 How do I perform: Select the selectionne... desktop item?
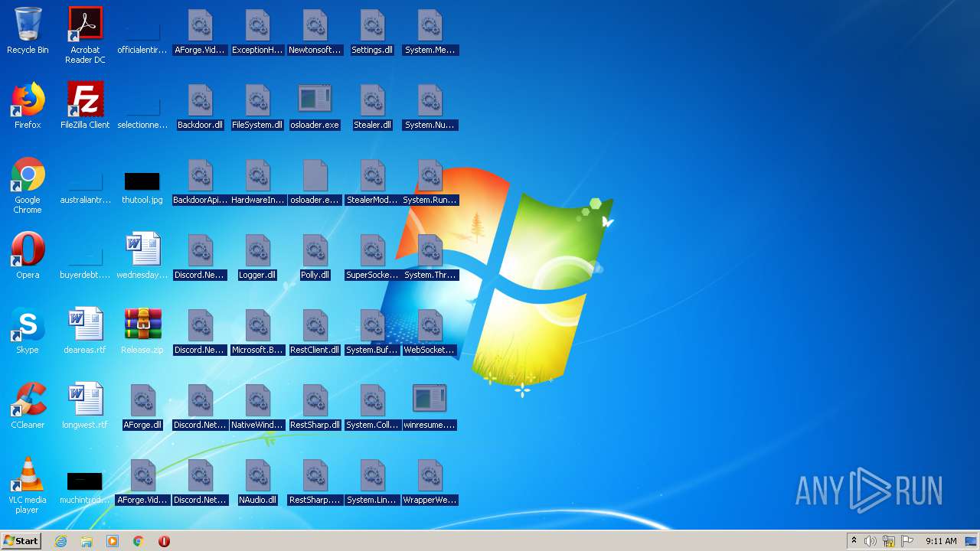[142, 110]
